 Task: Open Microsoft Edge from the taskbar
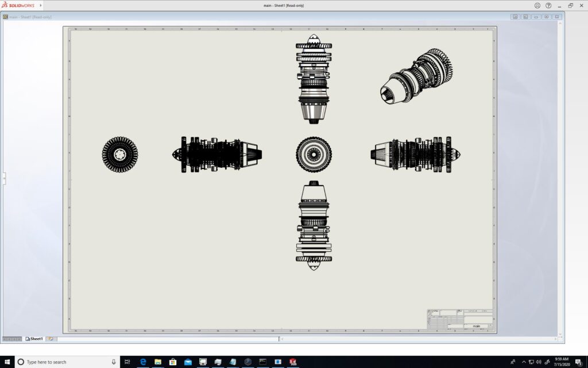click(142, 362)
